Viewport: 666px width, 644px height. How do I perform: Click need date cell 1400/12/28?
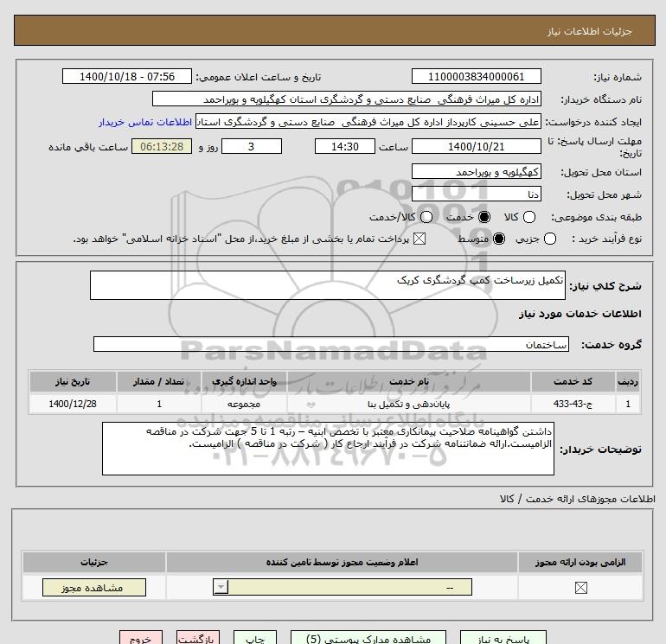coord(73,404)
